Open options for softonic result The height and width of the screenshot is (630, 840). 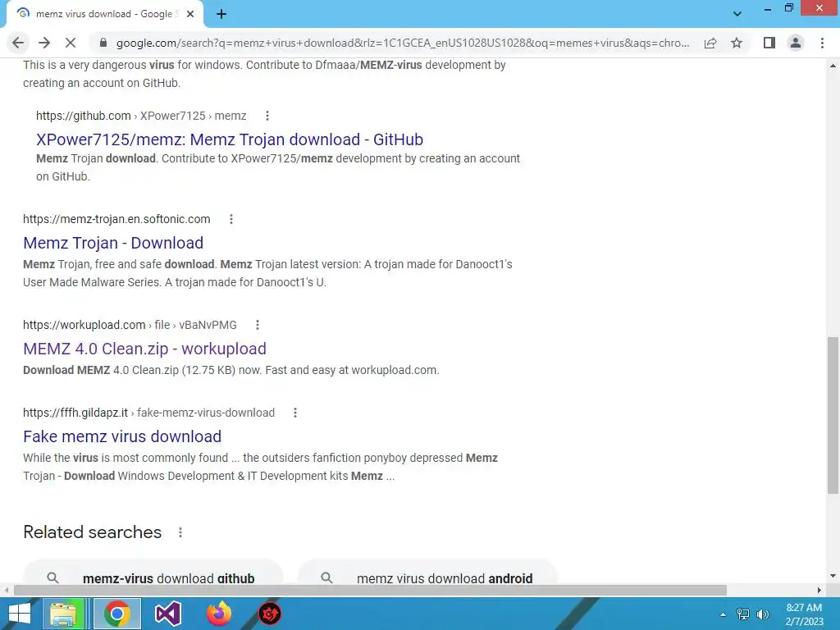click(231, 219)
